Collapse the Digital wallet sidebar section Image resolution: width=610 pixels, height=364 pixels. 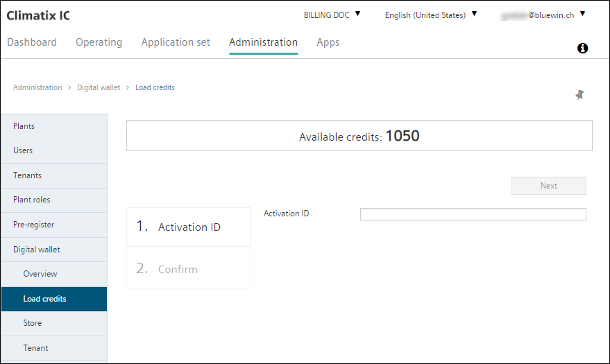(54, 250)
